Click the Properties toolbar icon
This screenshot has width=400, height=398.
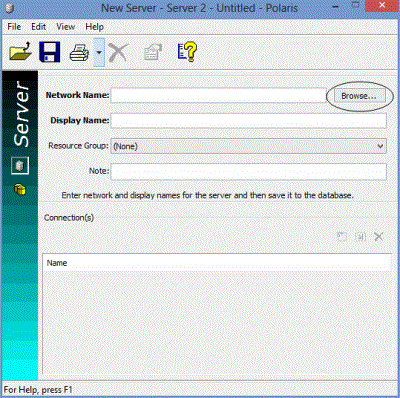point(153,53)
